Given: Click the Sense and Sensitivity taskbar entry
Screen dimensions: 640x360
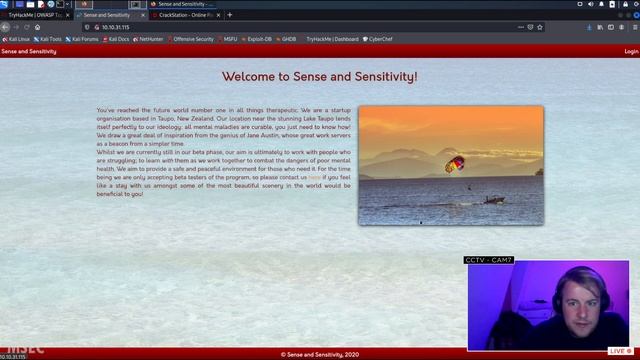Looking at the screenshot, I should 183,4.
